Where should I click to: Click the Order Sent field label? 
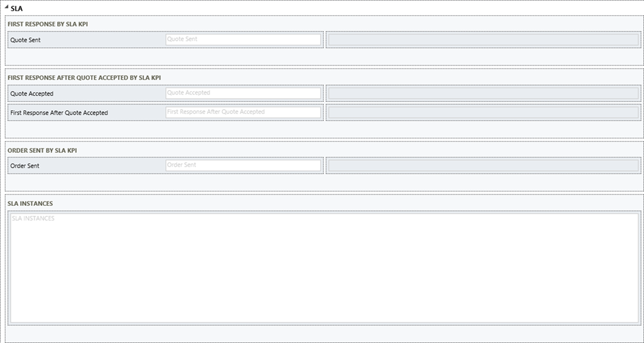tap(25, 166)
